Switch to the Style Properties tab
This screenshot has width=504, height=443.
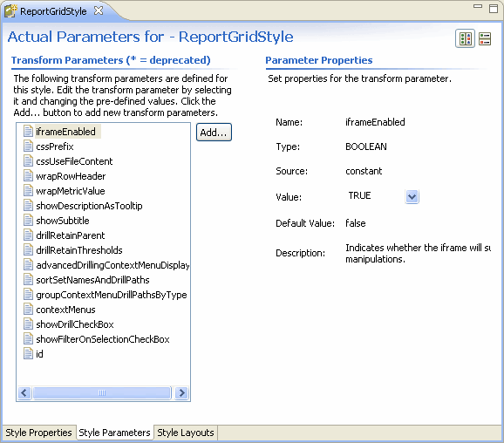(38, 433)
